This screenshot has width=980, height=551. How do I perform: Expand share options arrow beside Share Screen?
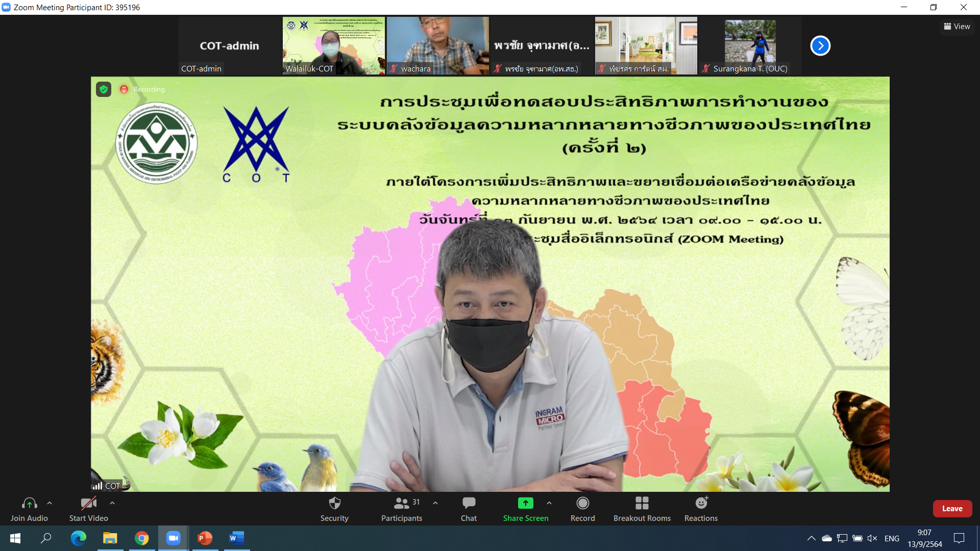(549, 503)
